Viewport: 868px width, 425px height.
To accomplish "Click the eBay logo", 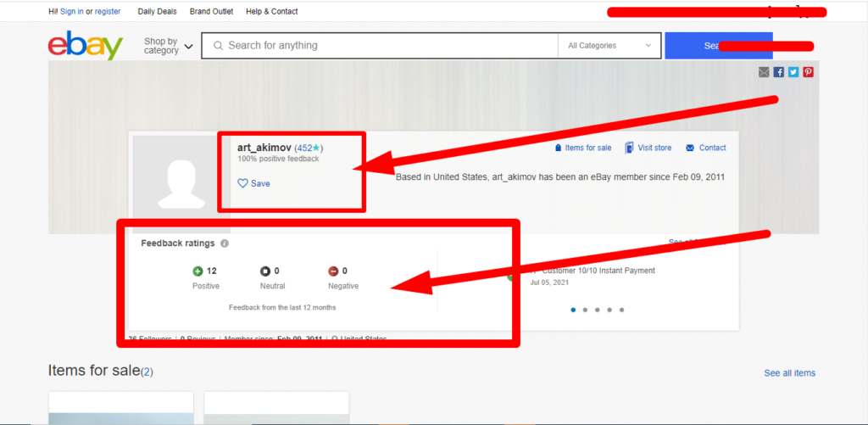I will tap(85, 46).
